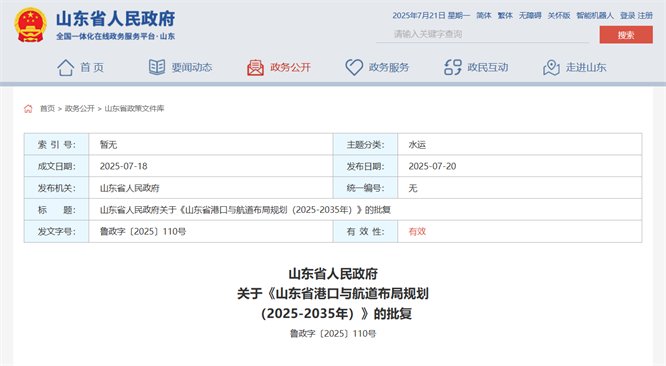Image resolution: width=666 pixels, height=366 pixels.
Task: Open the 智能机器人 assistant
Action: [x=595, y=16]
